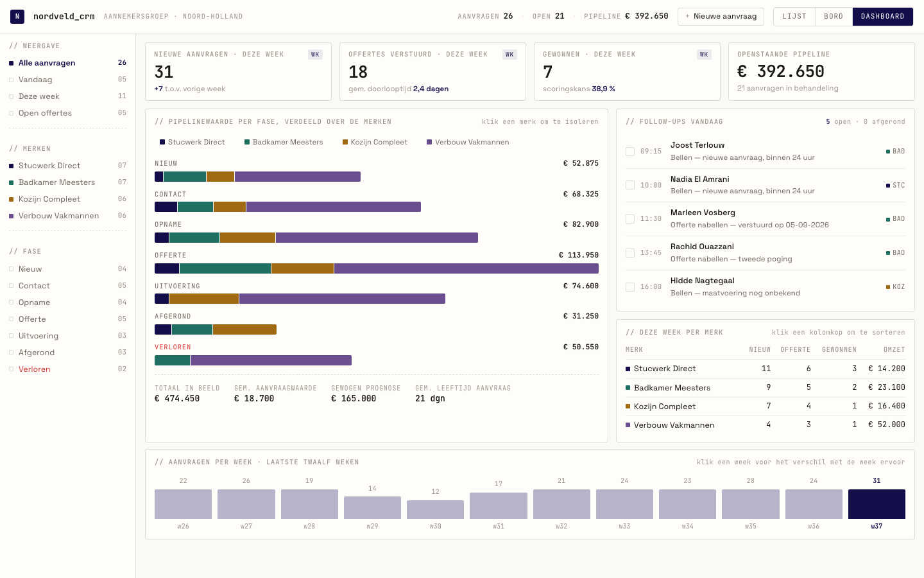Tick the Nadia El Amrani follow-up checkbox
The height and width of the screenshot is (578, 924).
pos(630,185)
